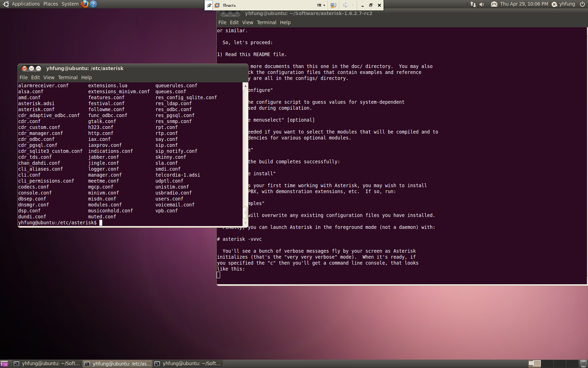Click the asterisk-1.6.2.7-rc2 terminal title bar
The image size is (588, 368).
click(402, 14)
